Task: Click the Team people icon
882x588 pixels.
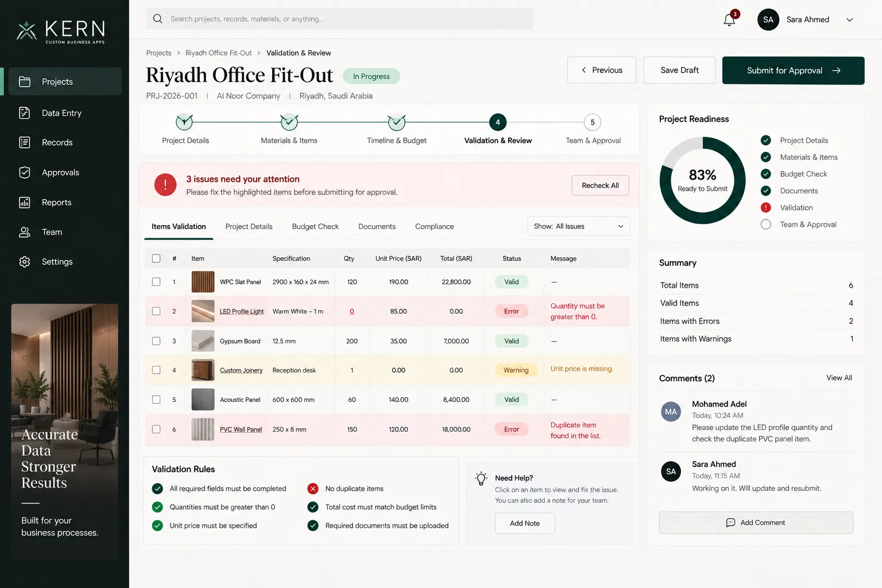Action: tap(25, 232)
